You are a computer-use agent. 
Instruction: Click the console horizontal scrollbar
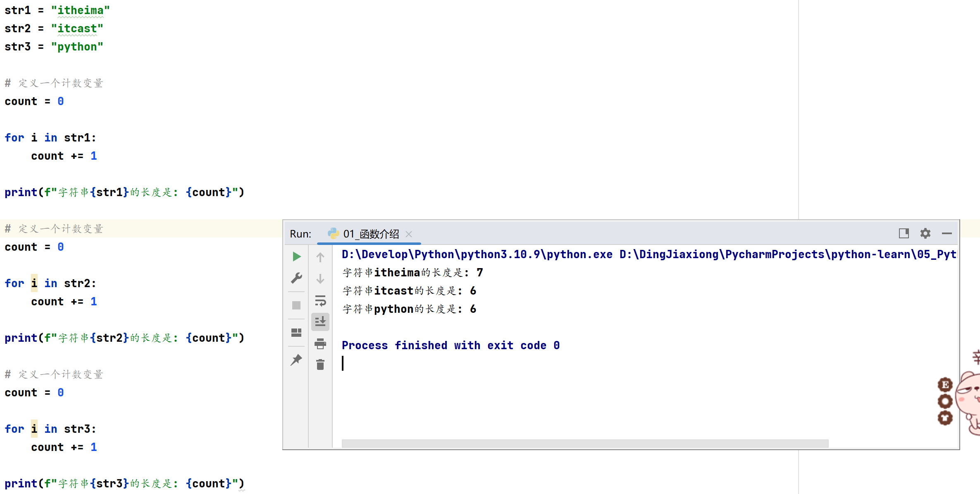click(585, 444)
